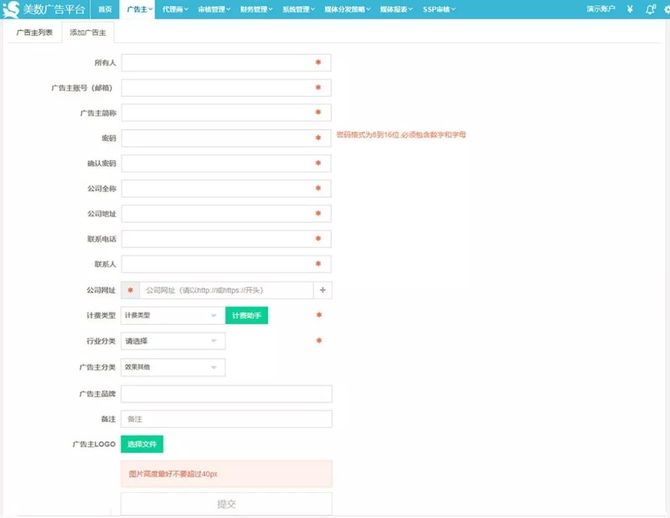
Task: Focus the 确认密码 input field
Action: coord(226,163)
